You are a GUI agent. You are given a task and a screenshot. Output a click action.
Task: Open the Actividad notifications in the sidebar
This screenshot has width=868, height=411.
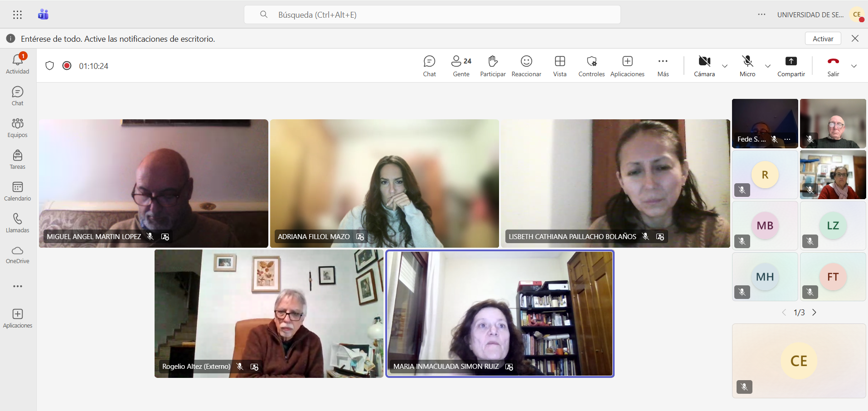coord(18,64)
